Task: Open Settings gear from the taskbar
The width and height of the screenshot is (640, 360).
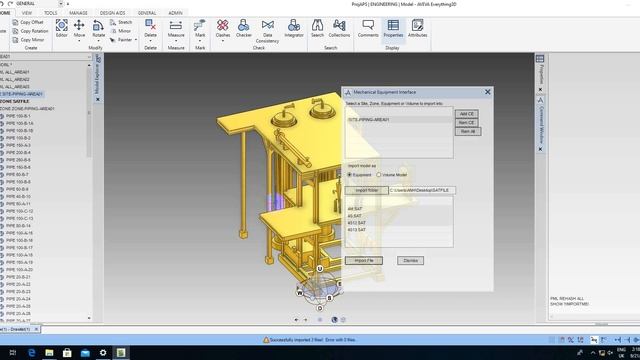Action: [x=103, y=353]
